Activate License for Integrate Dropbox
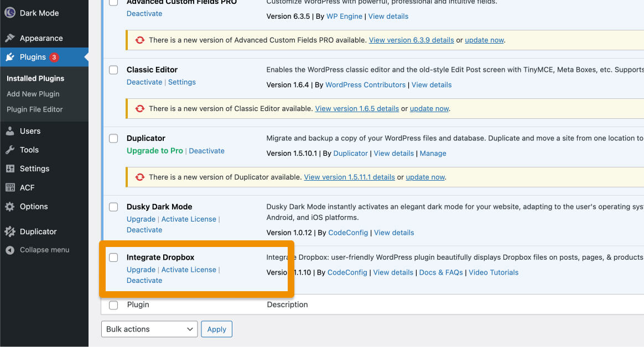This screenshot has height=347, width=644. [189, 270]
